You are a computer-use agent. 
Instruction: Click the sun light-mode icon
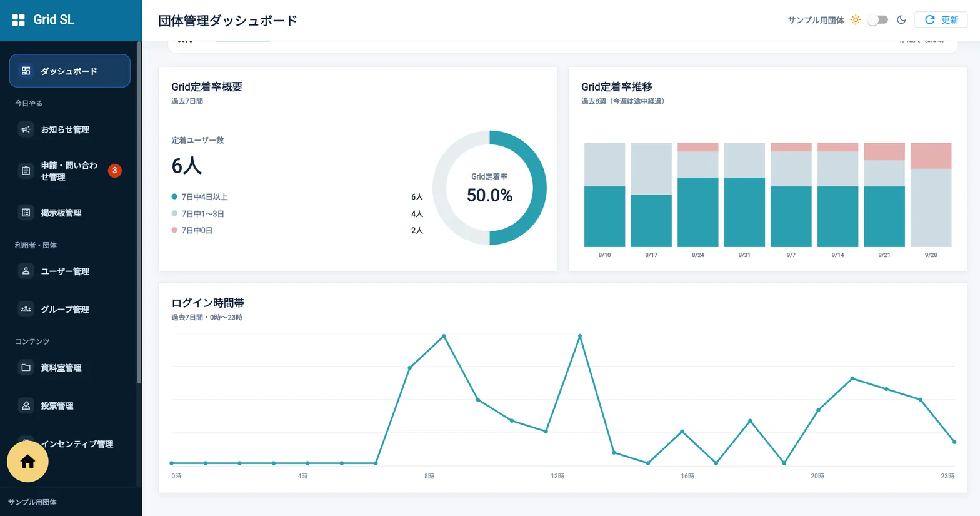point(856,20)
